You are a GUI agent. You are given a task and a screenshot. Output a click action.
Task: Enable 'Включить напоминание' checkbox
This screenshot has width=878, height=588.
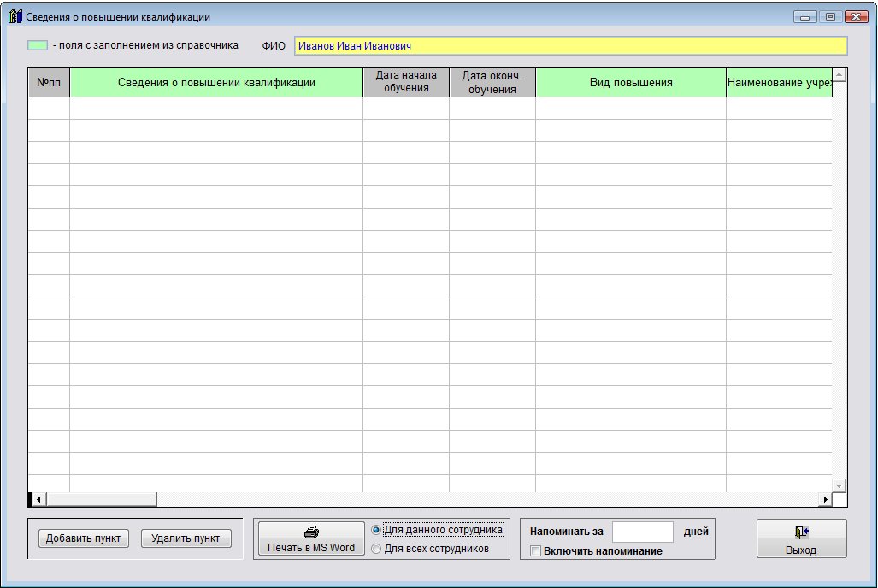pyautogui.click(x=536, y=551)
